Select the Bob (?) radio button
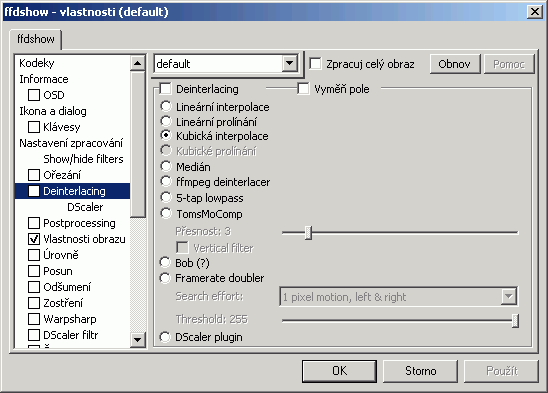 pyautogui.click(x=165, y=262)
